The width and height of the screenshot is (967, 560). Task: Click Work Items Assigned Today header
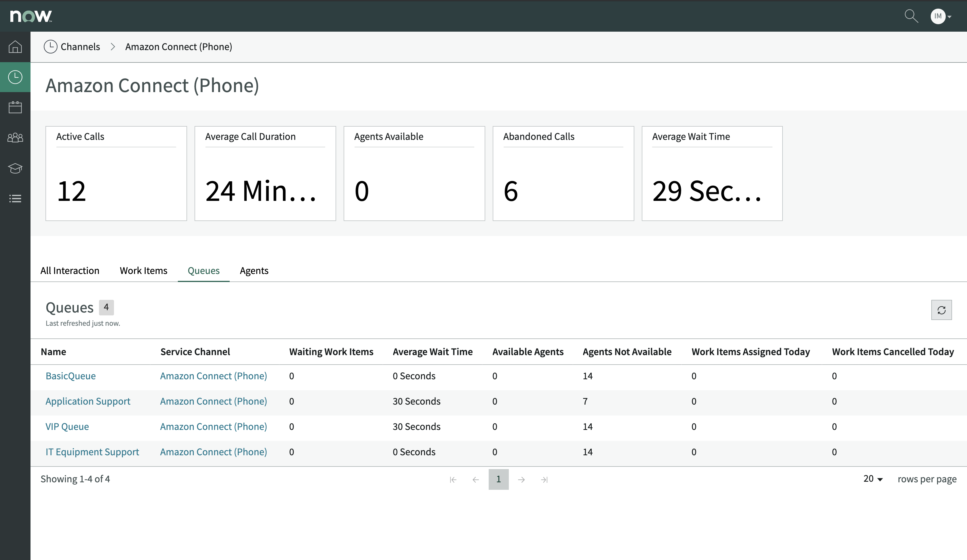751,352
